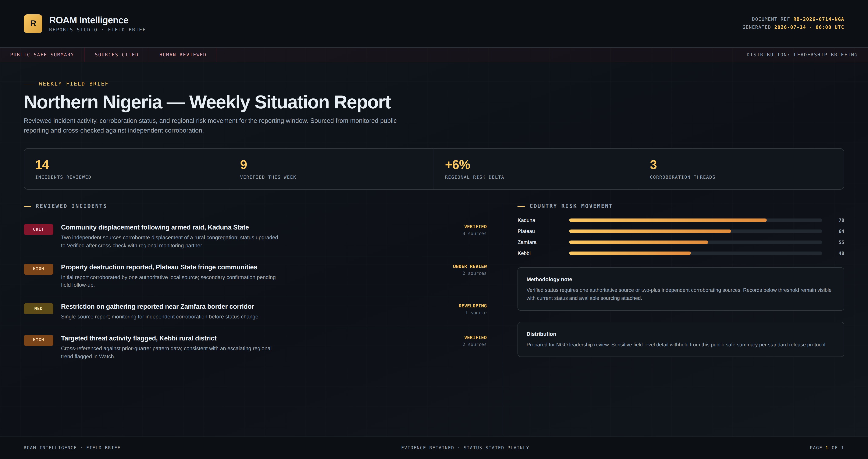The width and height of the screenshot is (868, 459).
Task: Click the Kaduna score value 78
Action: [841, 220]
